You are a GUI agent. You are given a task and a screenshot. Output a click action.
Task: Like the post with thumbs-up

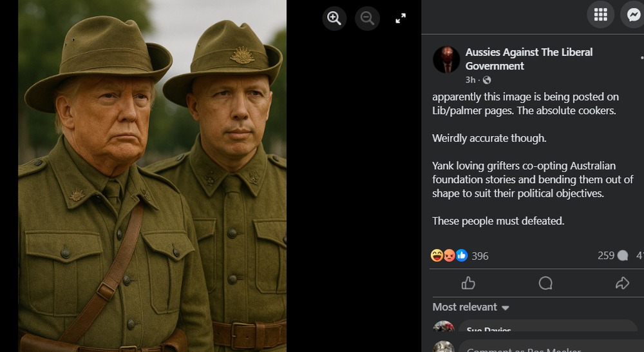point(468,283)
